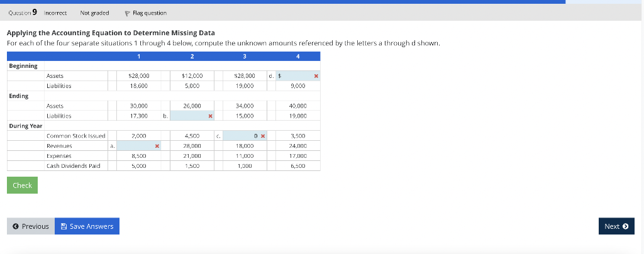Click the 'Expenses' row label

coord(58,156)
